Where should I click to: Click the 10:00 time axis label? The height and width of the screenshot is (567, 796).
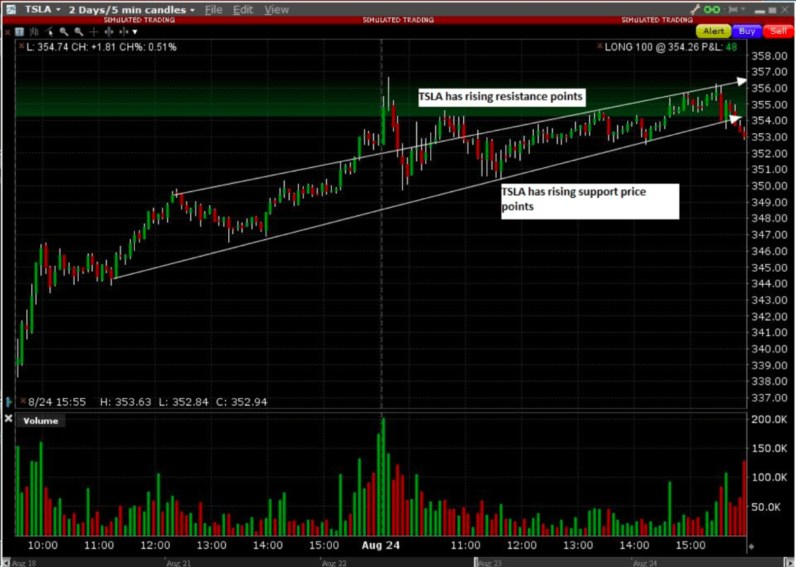(x=43, y=545)
